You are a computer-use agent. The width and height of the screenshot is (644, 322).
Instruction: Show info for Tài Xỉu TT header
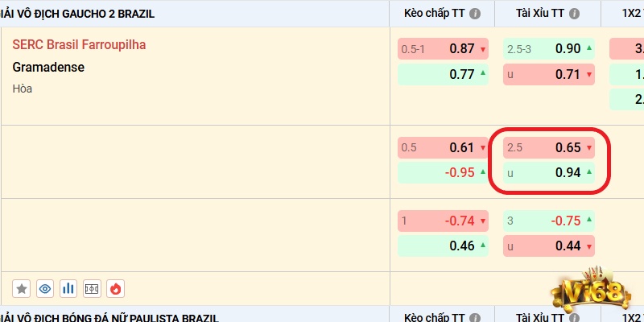click(x=574, y=14)
